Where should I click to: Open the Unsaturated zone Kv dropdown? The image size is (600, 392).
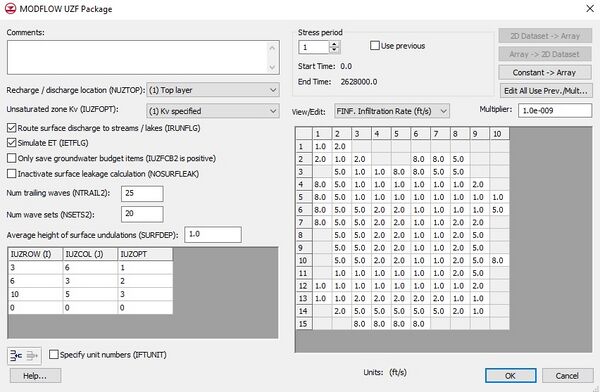(213, 111)
